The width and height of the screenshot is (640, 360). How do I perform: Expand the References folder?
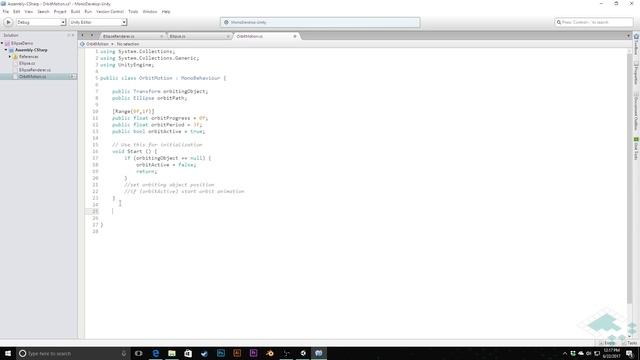coord(10,56)
